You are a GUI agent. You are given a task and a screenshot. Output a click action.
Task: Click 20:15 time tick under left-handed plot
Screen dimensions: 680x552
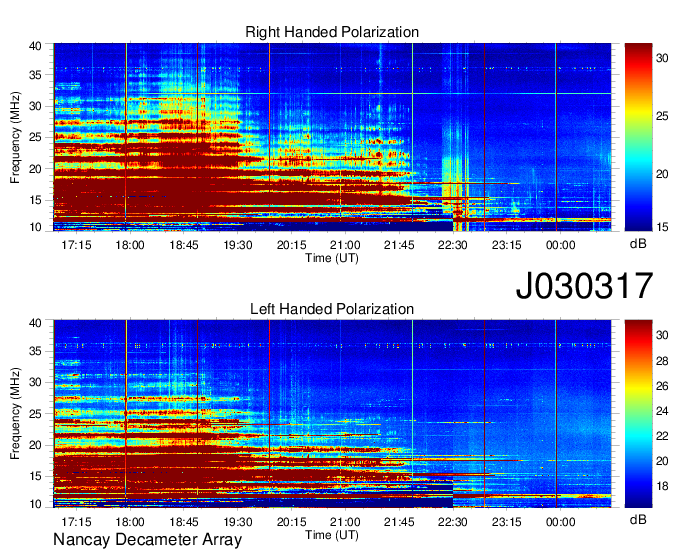pos(291,522)
